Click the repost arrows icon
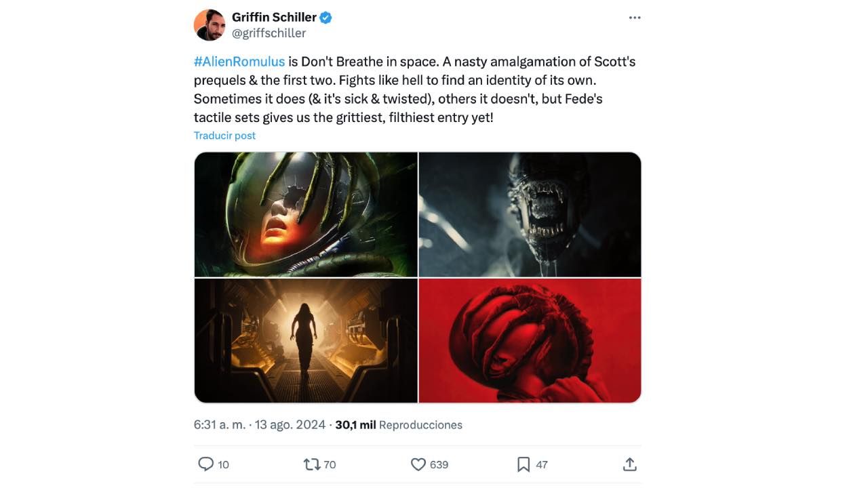Screen dimensions: 868x488 pos(311,464)
